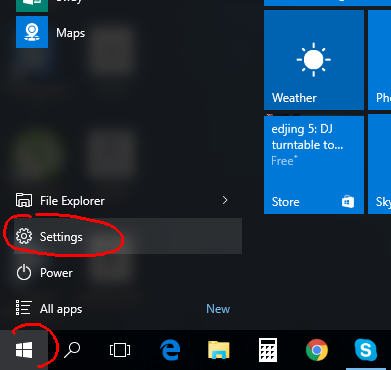This screenshot has width=391, height=370.
Task: Select Power in the Start menu
Action: [x=128, y=273]
